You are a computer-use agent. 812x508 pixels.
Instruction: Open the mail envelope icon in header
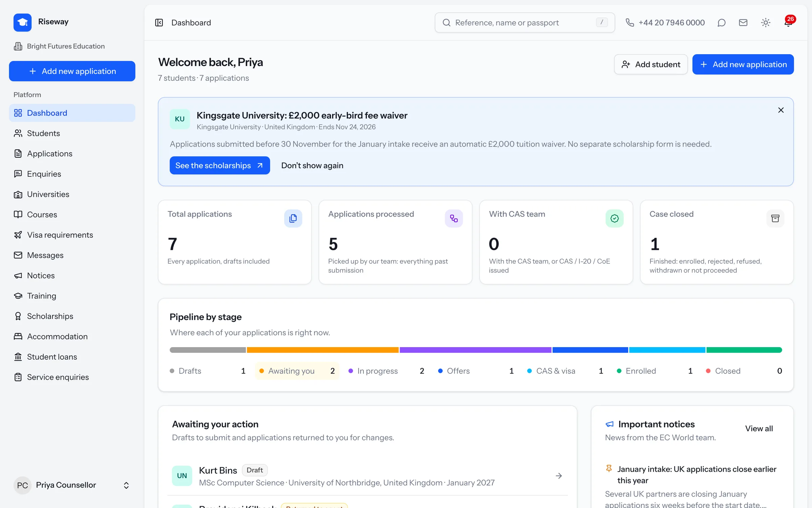pos(743,23)
